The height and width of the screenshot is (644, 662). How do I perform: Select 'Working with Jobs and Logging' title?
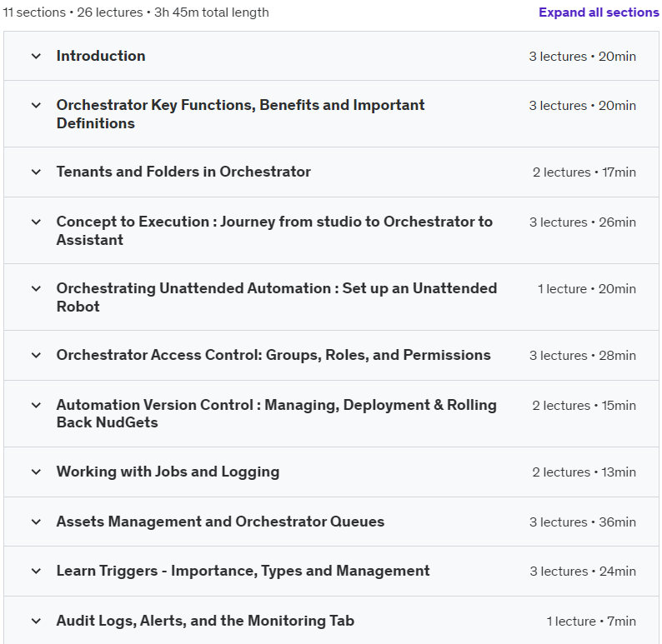tap(168, 472)
